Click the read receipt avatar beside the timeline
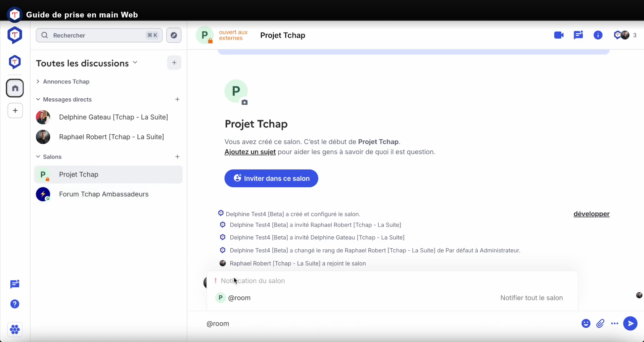The width and height of the screenshot is (644, 342). 639,295
